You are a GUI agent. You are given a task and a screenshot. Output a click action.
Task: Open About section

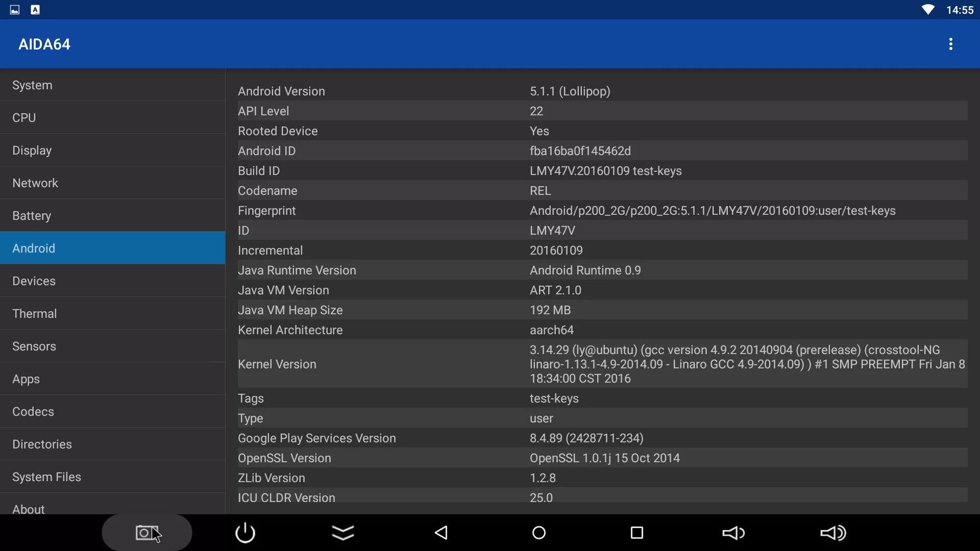click(28, 509)
